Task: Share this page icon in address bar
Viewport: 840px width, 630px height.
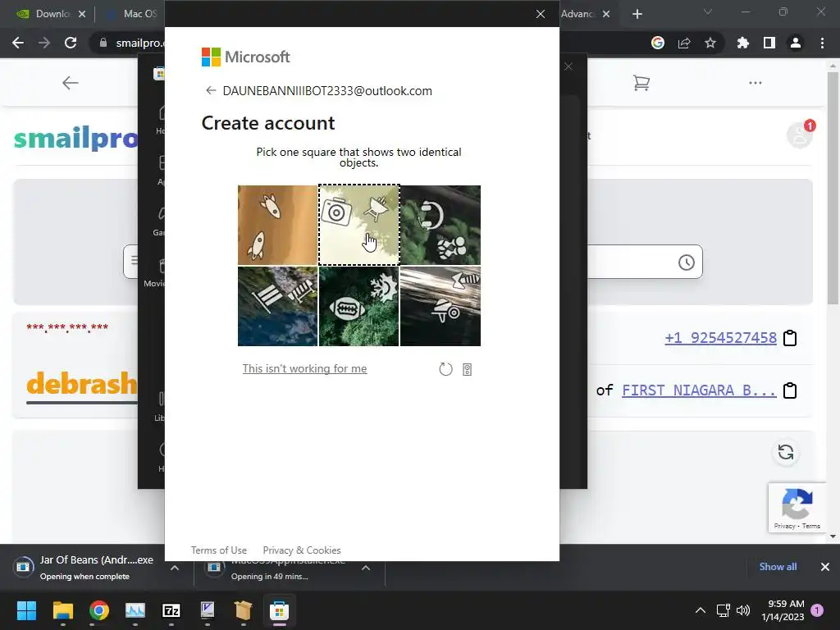Action: (x=684, y=43)
